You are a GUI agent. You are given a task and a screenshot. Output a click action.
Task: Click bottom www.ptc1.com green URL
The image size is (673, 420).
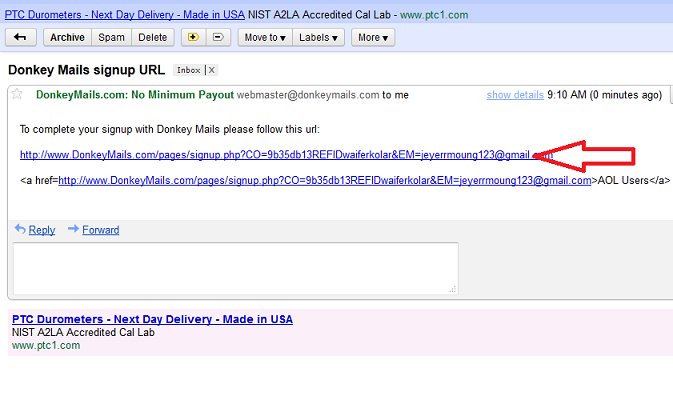point(46,345)
